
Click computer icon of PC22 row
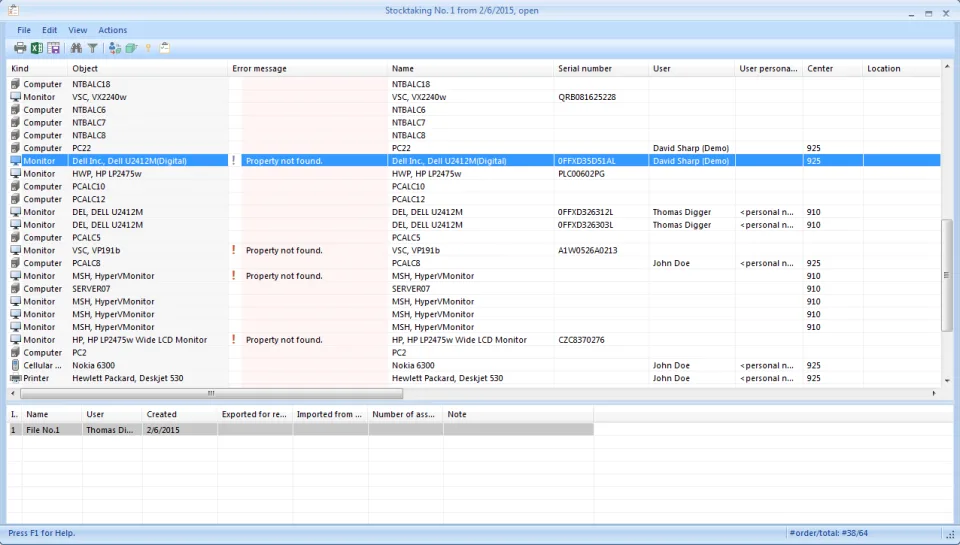pos(15,148)
